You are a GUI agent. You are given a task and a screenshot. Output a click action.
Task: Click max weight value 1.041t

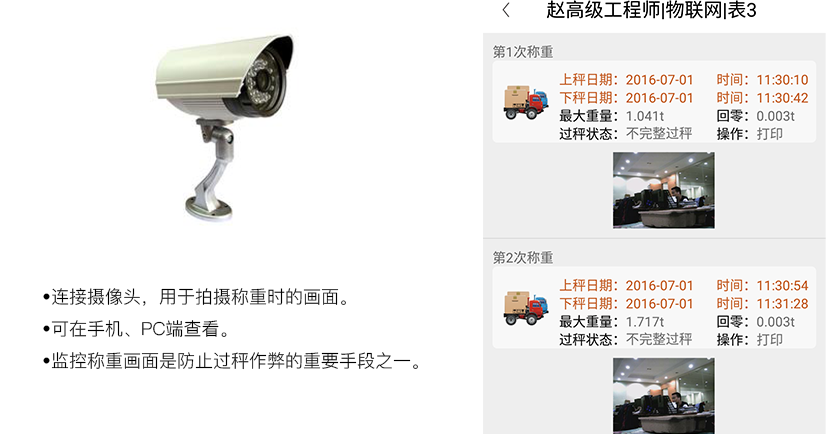[x=645, y=116]
